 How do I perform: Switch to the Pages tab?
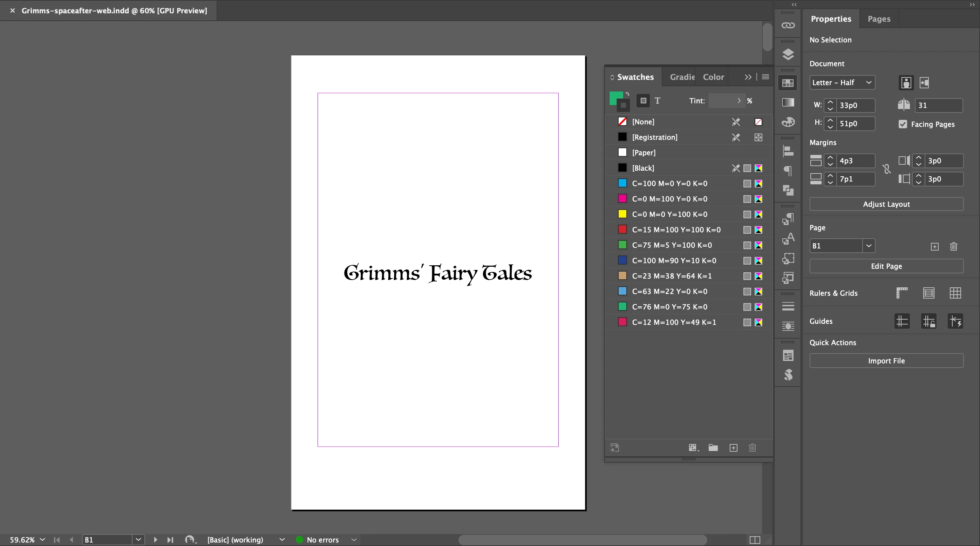coord(879,19)
